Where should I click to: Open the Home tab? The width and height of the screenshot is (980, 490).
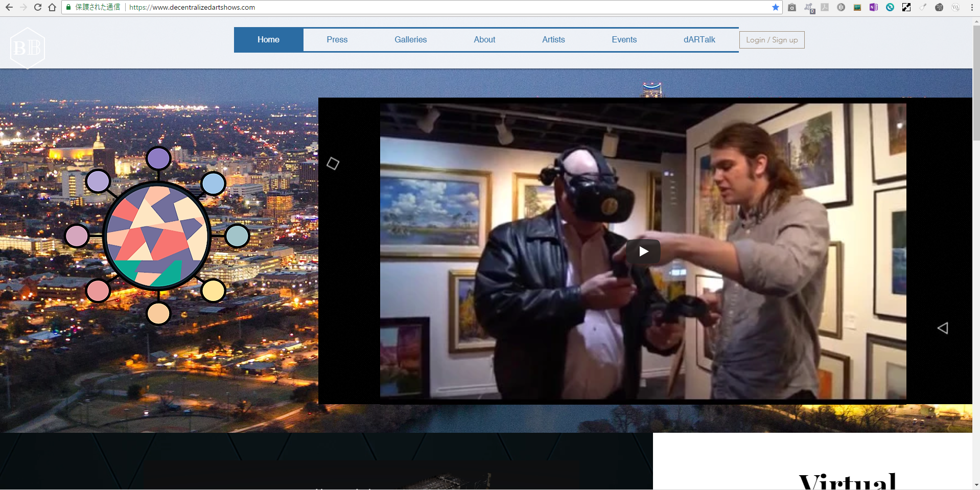268,40
